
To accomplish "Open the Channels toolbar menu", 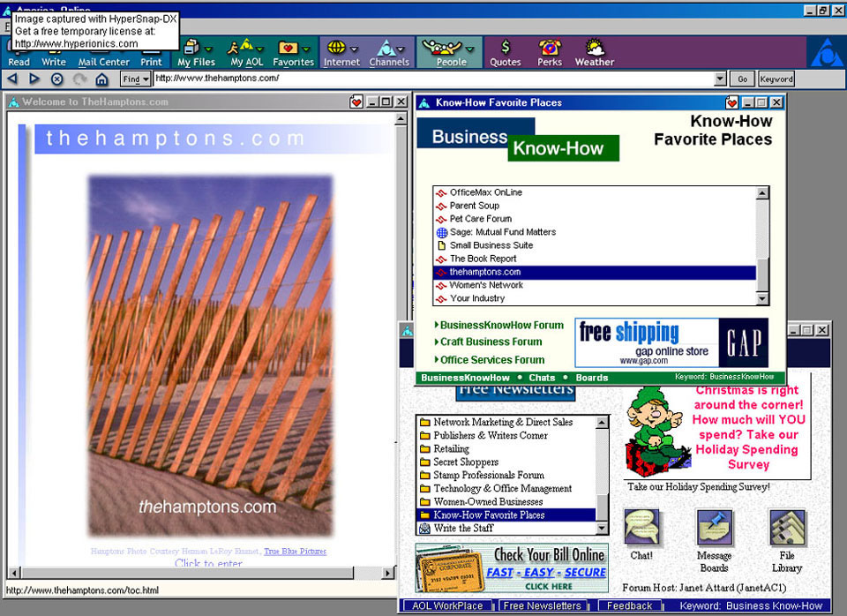I will tap(388, 51).
